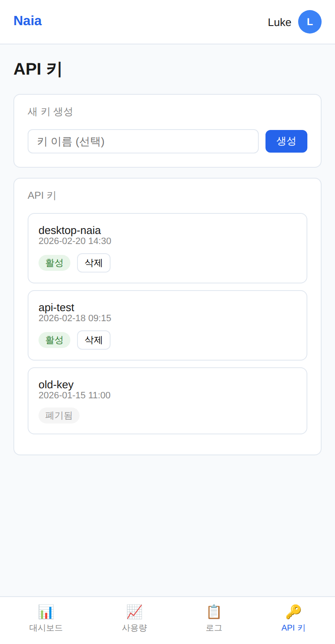Click the API 키 key icon
Image resolution: width=335 pixels, height=644 pixels.
pyautogui.click(x=293, y=612)
